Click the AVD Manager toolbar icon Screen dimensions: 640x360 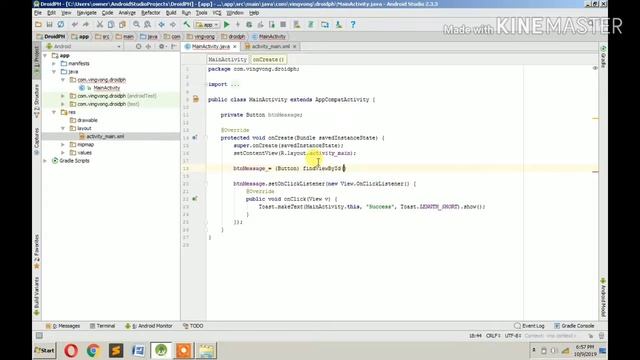[297, 25]
